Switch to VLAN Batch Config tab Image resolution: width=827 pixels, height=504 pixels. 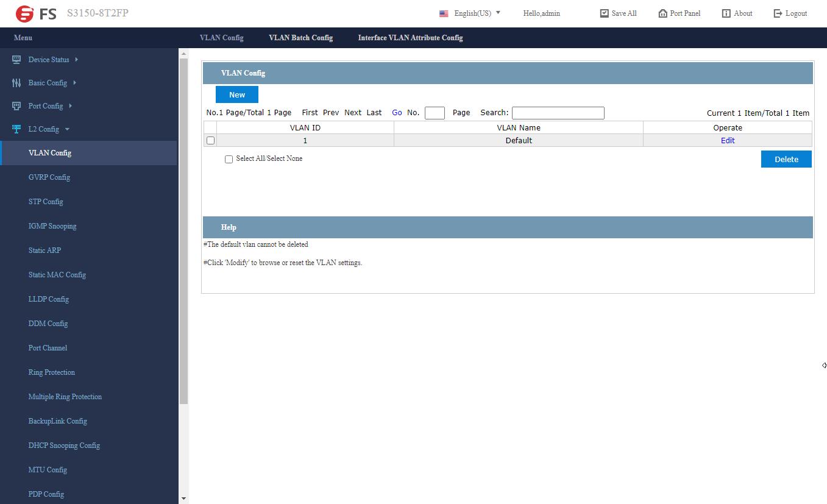[x=300, y=38]
